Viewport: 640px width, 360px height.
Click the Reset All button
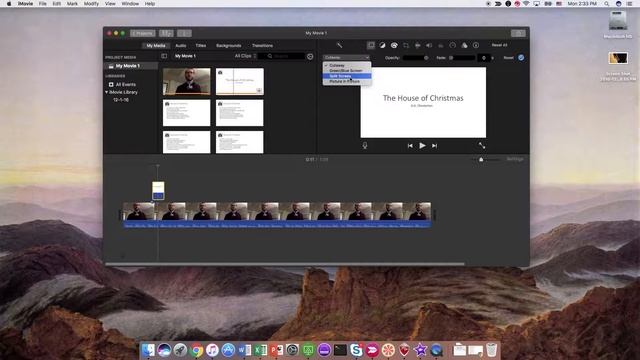tap(500, 45)
